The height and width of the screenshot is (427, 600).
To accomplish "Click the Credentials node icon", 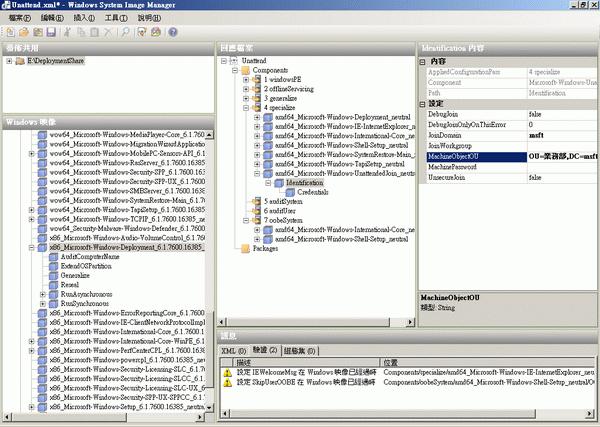I will [290, 192].
